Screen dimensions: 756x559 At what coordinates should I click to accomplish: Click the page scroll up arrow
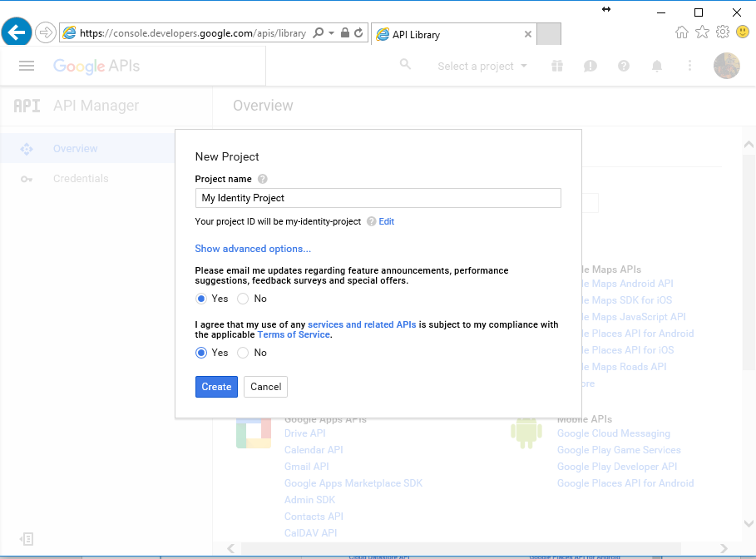(749, 144)
